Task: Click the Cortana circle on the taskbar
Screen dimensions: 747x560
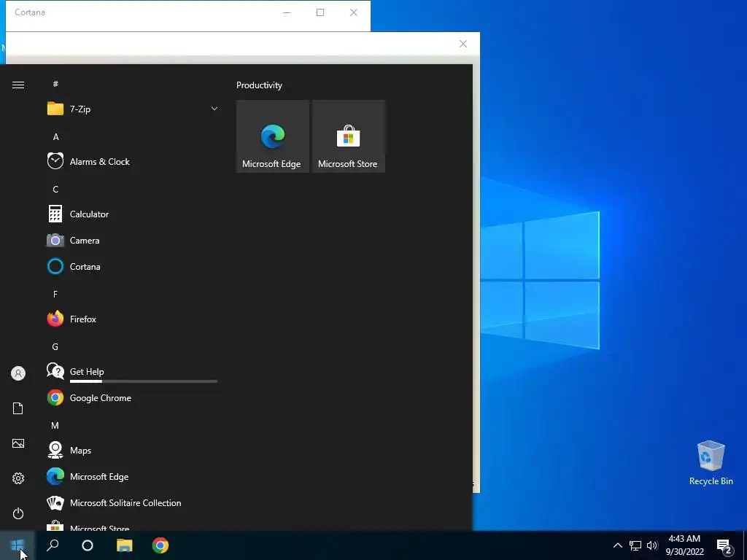Action: (88, 545)
